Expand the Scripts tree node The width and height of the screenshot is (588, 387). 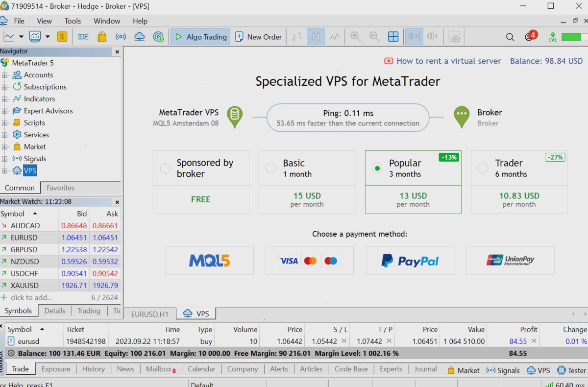(5, 123)
